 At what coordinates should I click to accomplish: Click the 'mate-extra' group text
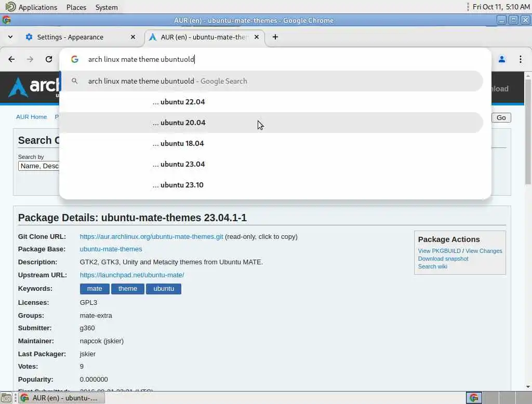(x=96, y=316)
